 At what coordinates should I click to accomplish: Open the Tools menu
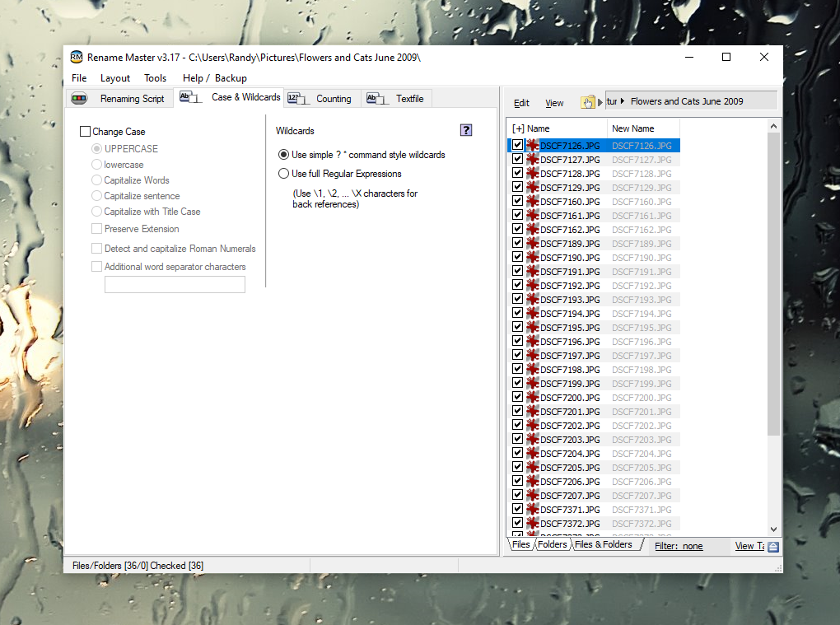pyautogui.click(x=156, y=78)
